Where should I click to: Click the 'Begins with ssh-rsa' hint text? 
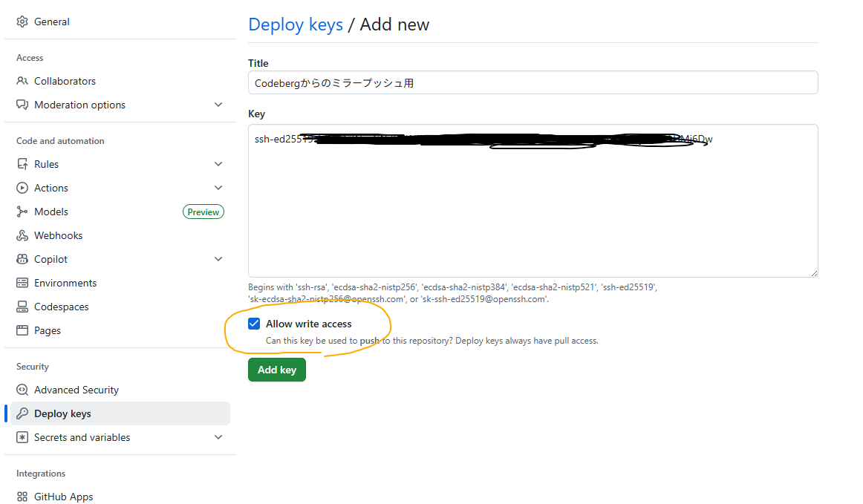453,293
